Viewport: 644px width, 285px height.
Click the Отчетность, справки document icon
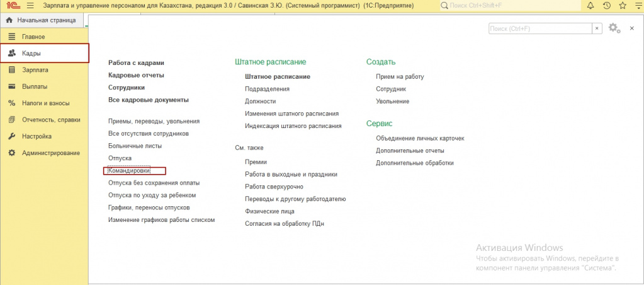tap(12, 120)
